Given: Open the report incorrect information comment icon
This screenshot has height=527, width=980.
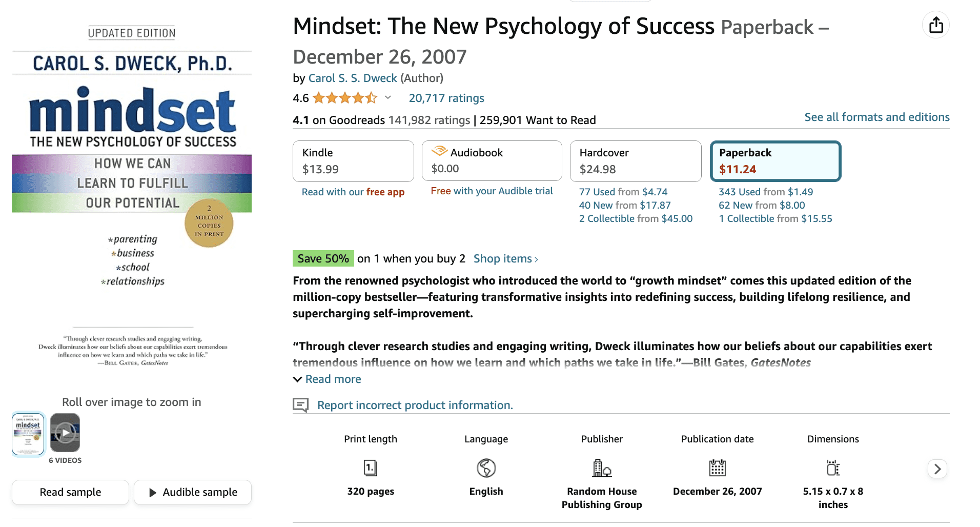Looking at the screenshot, I should [300, 405].
